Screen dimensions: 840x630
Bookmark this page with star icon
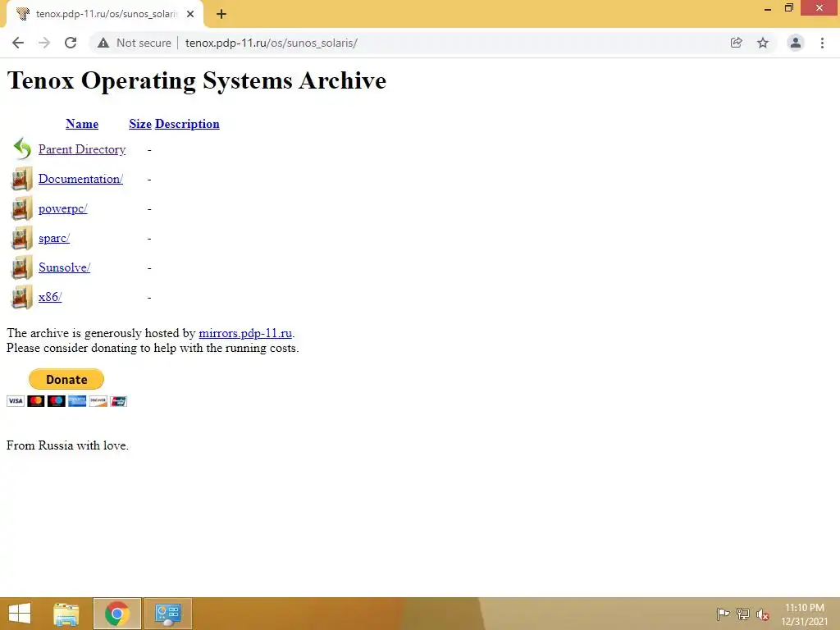[763, 43]
